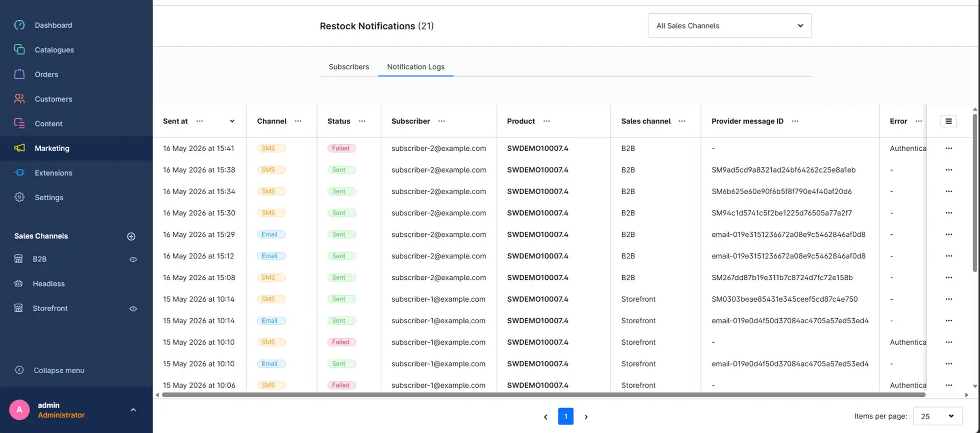Open the All Sales Channels dropdown
The height and width of the screenshot is (433, 980).
click(729, 26)
